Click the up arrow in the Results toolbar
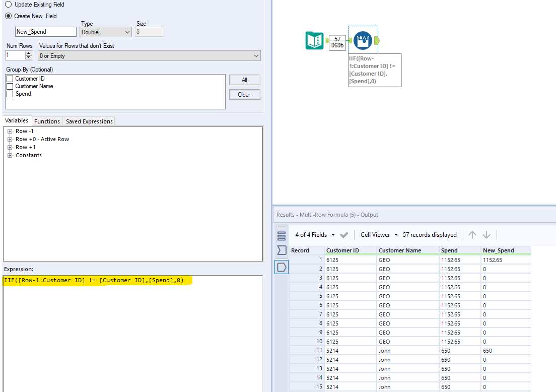This screenshot has width=556, height=392. 472,234
